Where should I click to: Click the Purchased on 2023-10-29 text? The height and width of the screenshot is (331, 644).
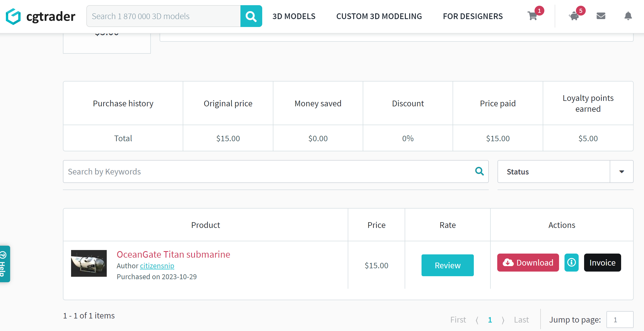[157, 276]
